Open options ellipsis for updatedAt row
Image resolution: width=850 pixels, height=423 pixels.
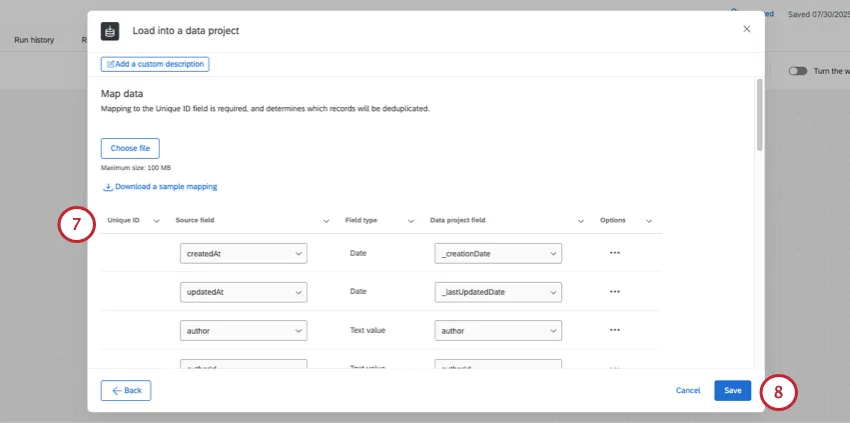614,291
